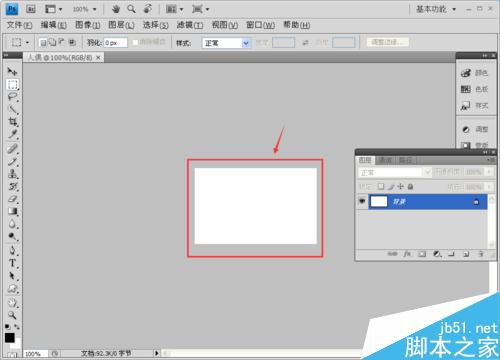Swap width and height in options bar
The width and height of the screenshot is (500, 360).
click(x=305, y=43)
